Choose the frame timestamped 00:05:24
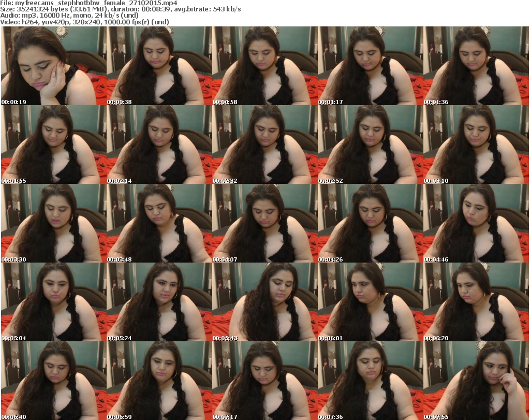 coord(159,302)
